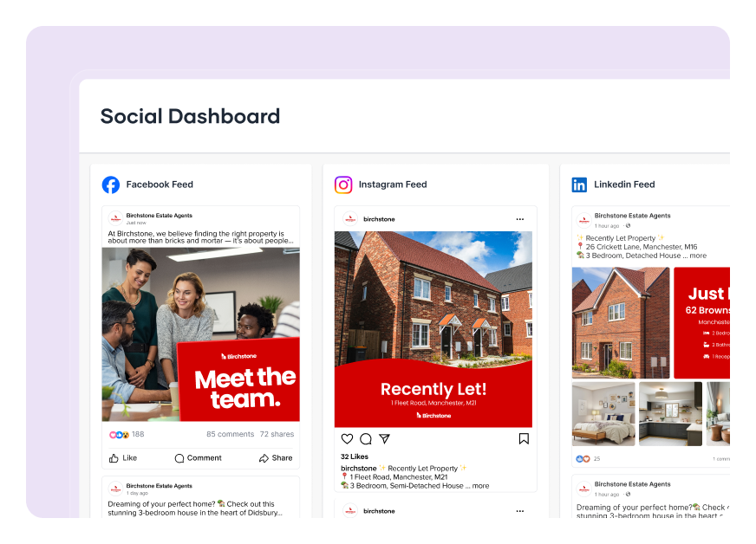
Task: Open the LinkedIn bedroom photo thumbnail
Action: pos(603,414)
